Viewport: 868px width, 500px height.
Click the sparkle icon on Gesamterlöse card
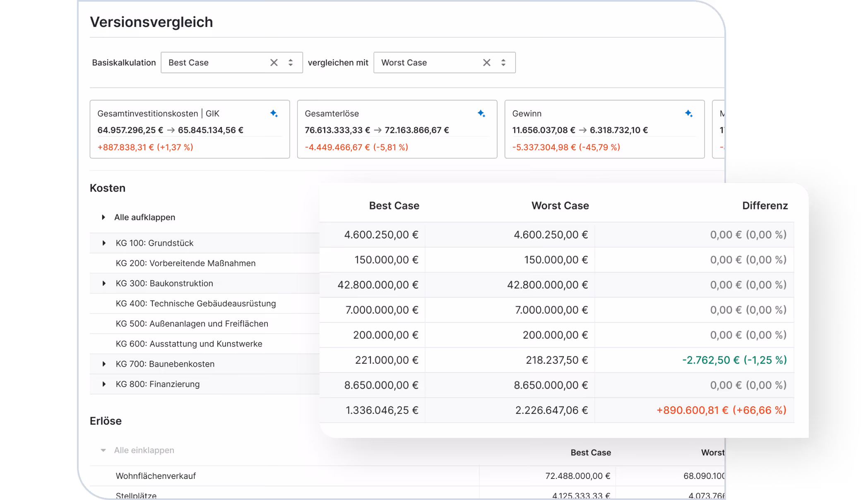click(481, 113)
